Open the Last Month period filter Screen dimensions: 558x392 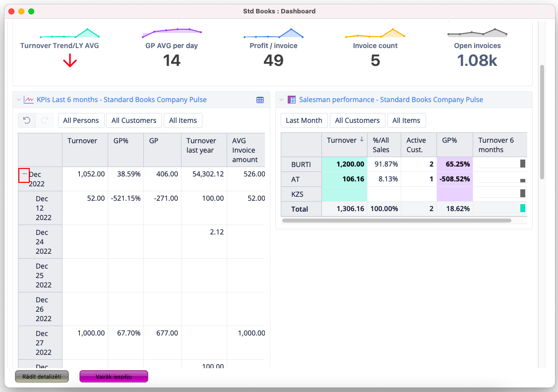point(304,120)
